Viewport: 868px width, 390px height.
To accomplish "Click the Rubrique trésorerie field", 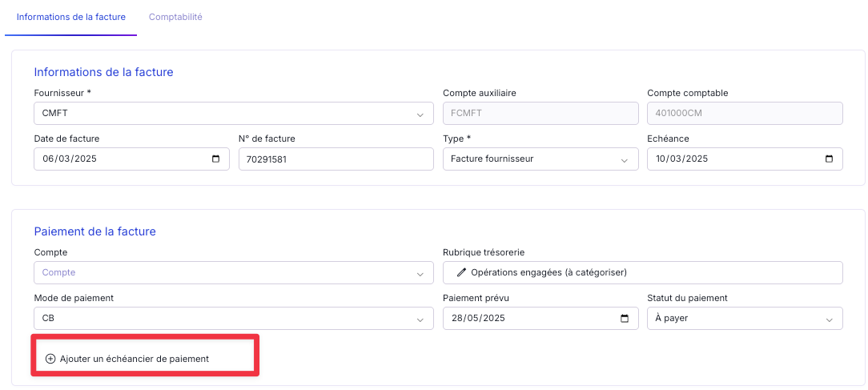I will (642, 273).
